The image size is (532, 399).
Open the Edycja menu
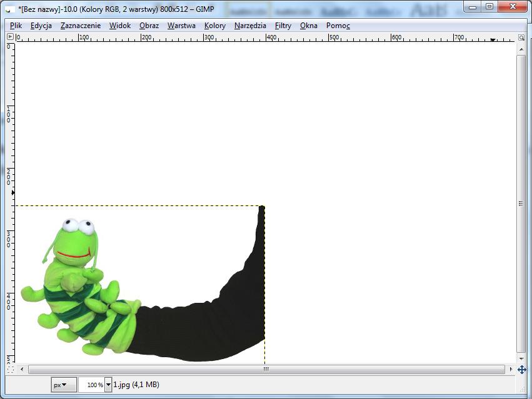41,26
